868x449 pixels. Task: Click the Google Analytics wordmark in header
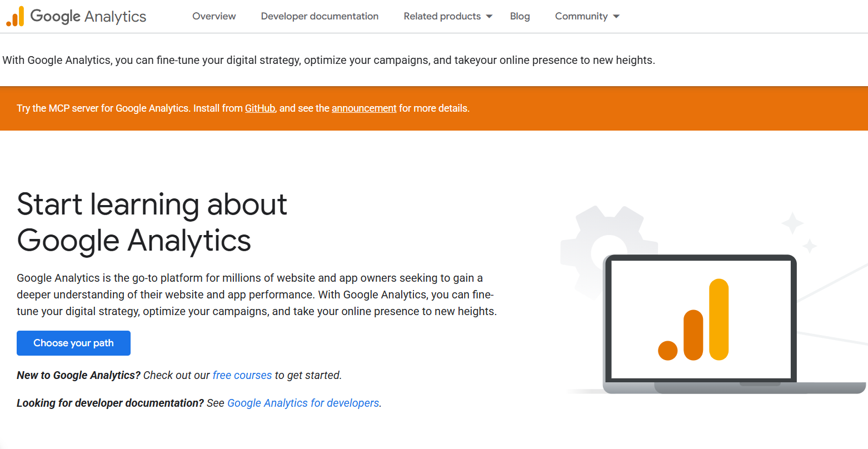point(88,17)
